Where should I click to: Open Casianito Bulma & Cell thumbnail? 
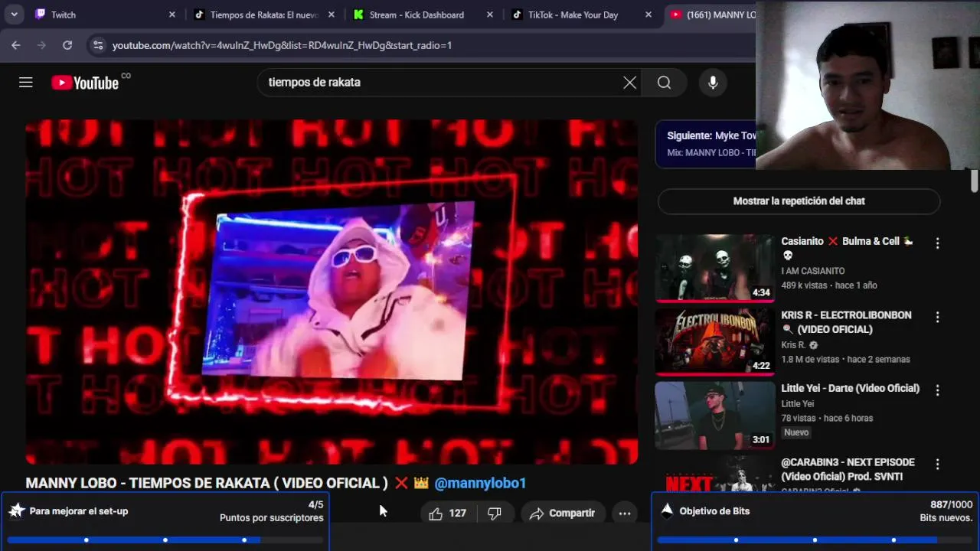click(714, 268)
